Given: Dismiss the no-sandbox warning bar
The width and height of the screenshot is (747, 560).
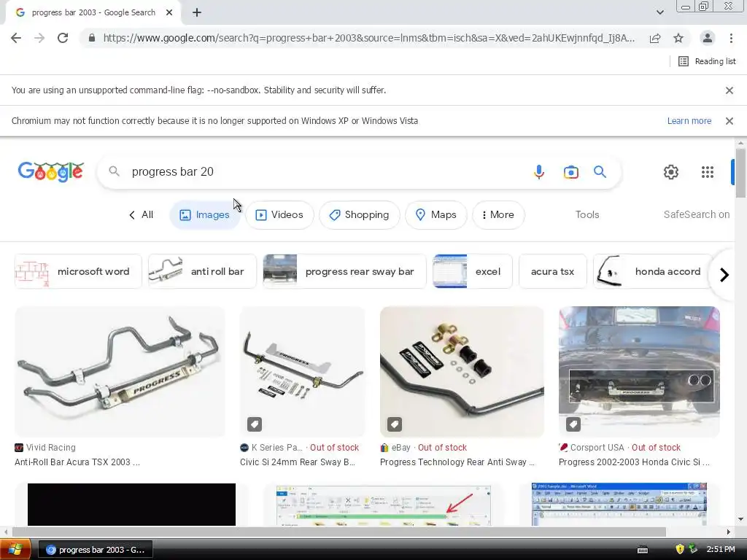Looking at the screenshot, I should click(x=729, y=90).
